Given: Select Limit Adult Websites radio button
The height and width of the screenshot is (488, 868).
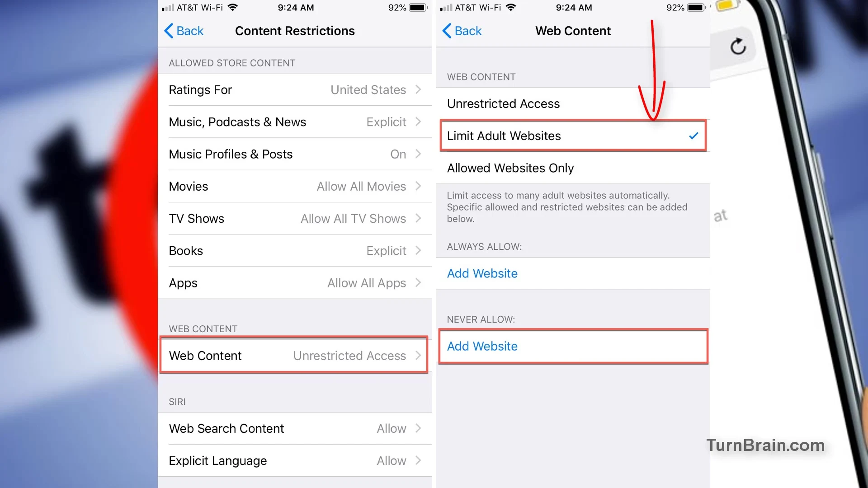Looking at the screenshot, I should click(572, 136).
